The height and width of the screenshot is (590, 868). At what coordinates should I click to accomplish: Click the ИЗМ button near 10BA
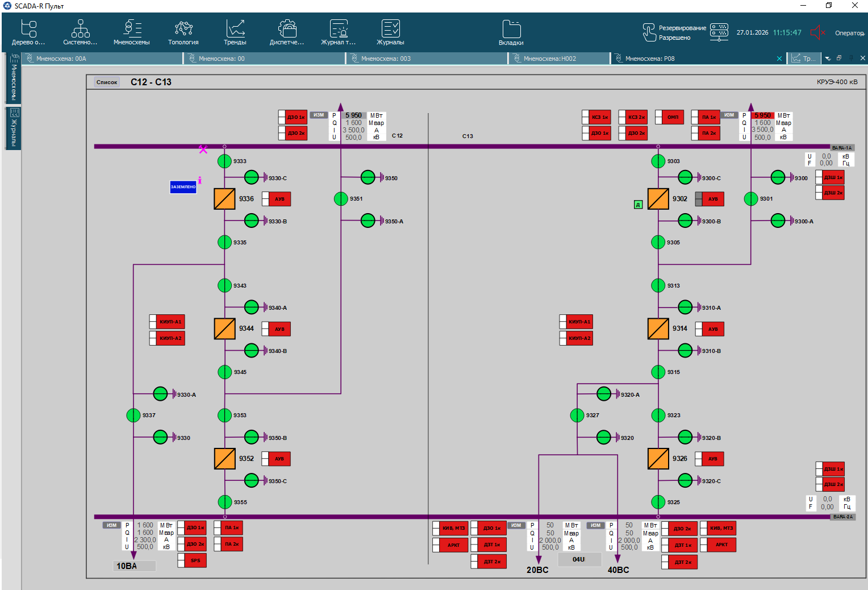(x=111, y=525)
